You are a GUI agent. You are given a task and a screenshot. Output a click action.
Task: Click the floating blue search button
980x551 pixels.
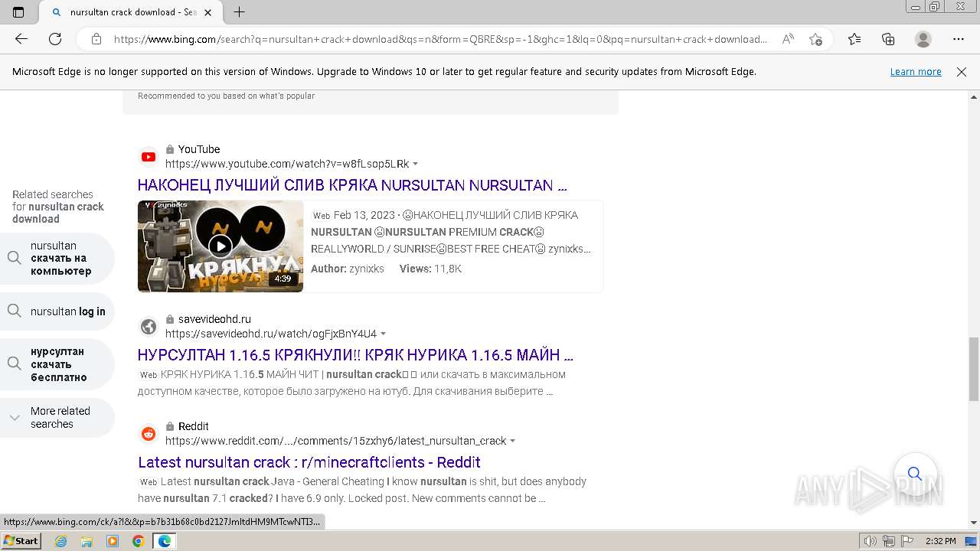[915, 474]
